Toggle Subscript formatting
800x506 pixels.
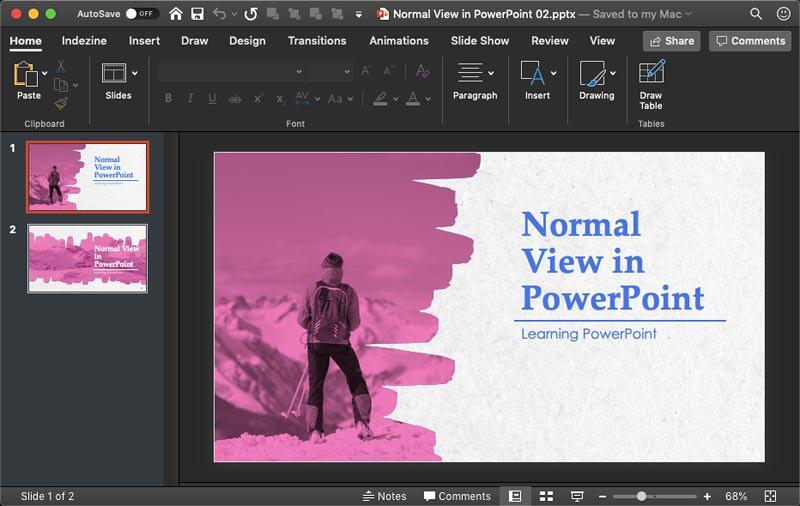coord(280,99)
